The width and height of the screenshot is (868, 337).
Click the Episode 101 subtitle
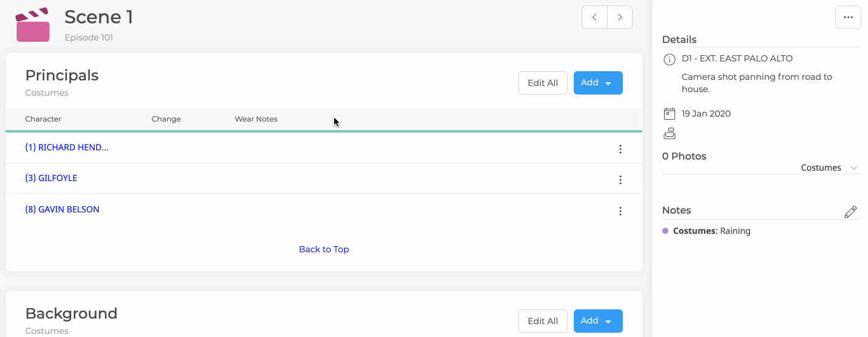pyautogui.click(x=89, y=37)
